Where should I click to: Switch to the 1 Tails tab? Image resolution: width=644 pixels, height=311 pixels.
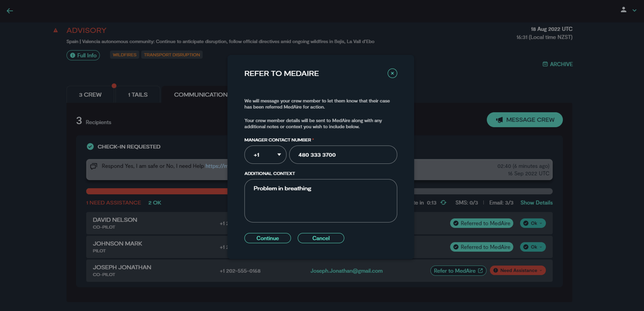point(138,95)
